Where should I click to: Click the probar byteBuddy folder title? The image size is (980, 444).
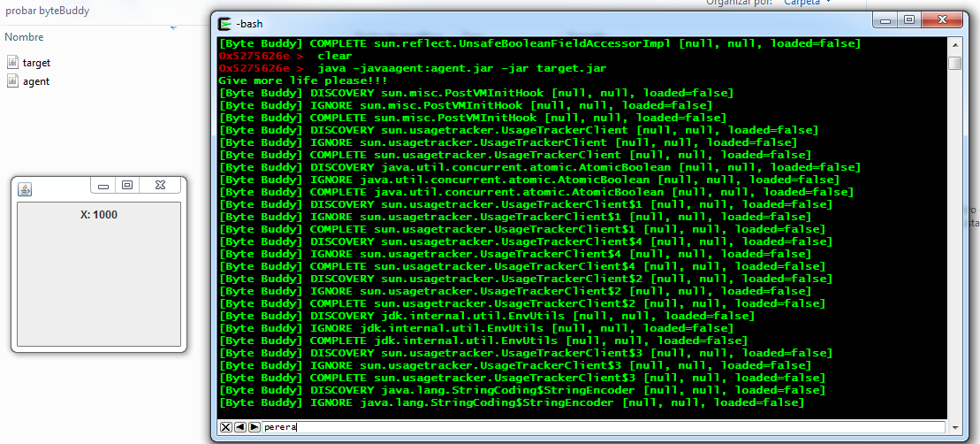(47, 11)
